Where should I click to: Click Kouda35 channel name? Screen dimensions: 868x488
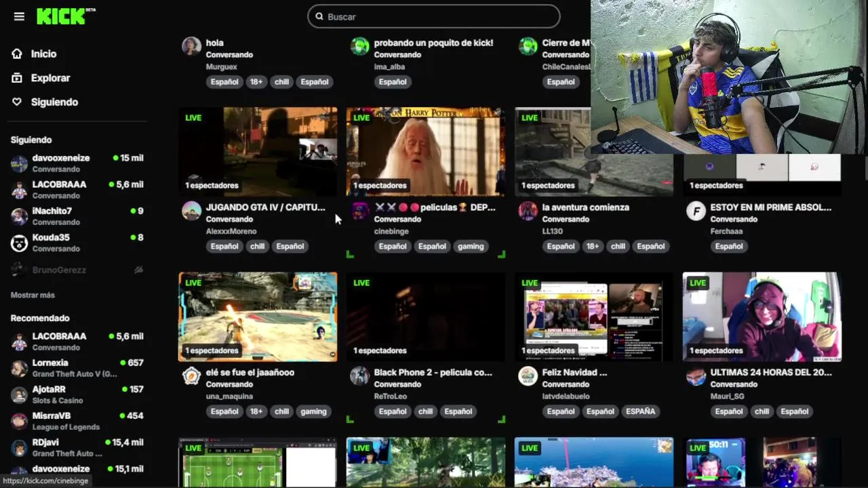(51, 237)
